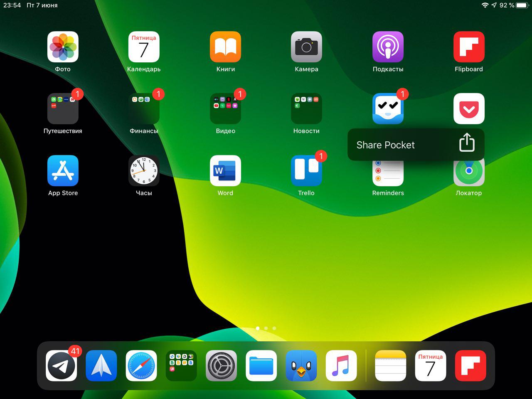Launch the Подкасты app
This screenshot has height=399, width=532.
coord(388,47)
